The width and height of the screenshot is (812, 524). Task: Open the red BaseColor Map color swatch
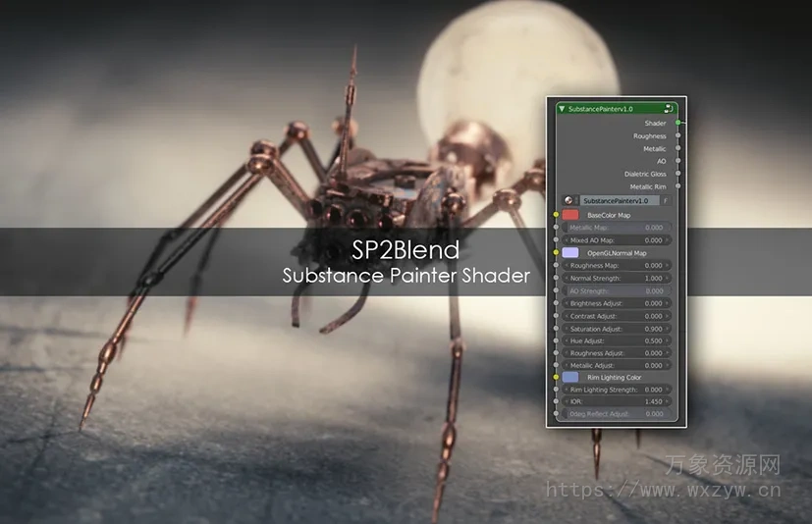(x=570, y=214)
